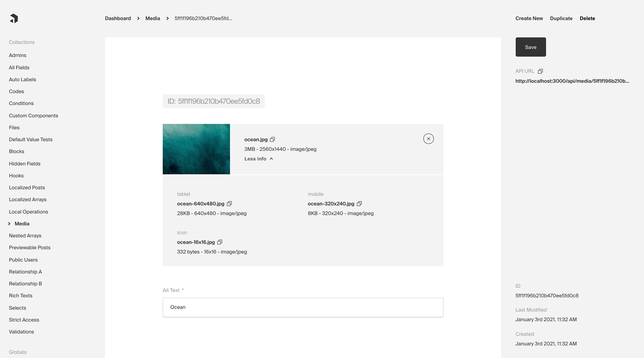Copy the ocean.jpg filename
Viewport: 644px width, 358px height.
pos(272,140)
